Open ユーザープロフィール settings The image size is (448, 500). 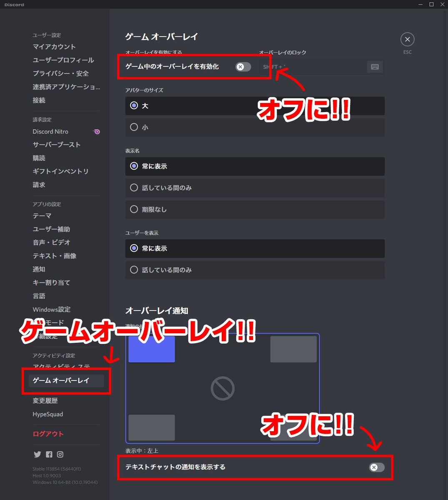coord(63,60)
